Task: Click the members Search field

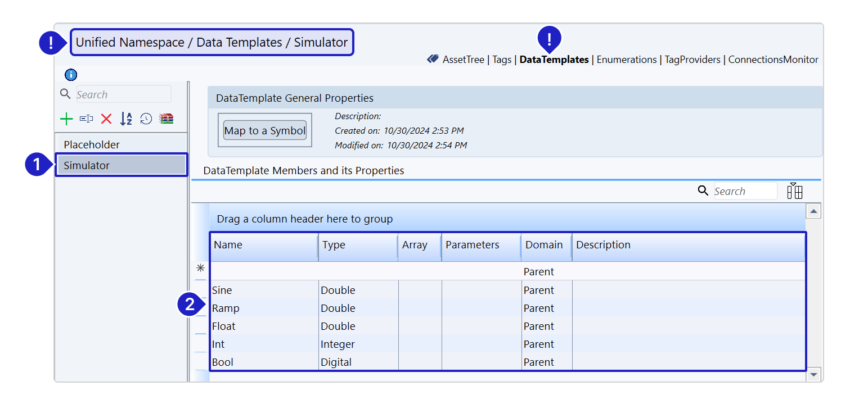Action: point(744,191)
